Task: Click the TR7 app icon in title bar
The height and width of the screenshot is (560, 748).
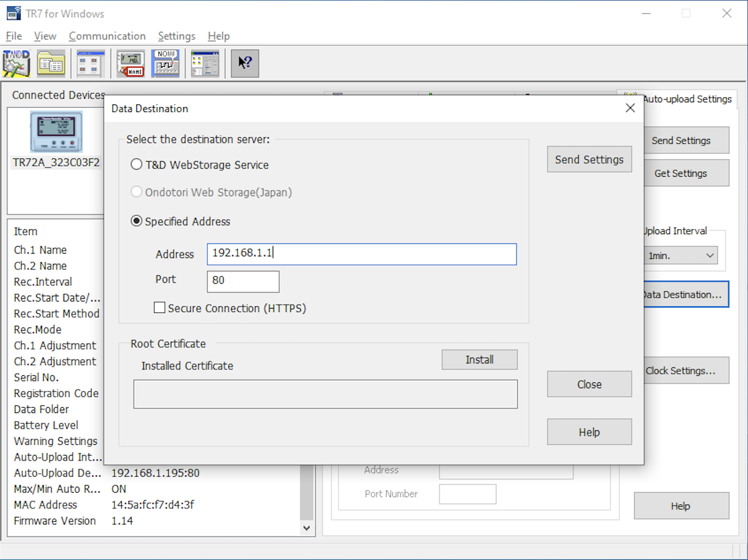Action: point(13,13)
